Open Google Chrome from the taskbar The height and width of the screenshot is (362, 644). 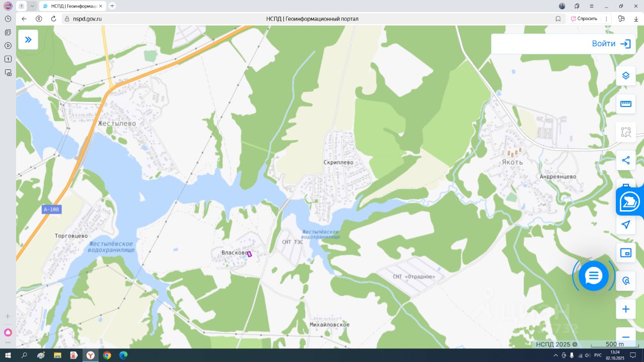pos(107,355)
